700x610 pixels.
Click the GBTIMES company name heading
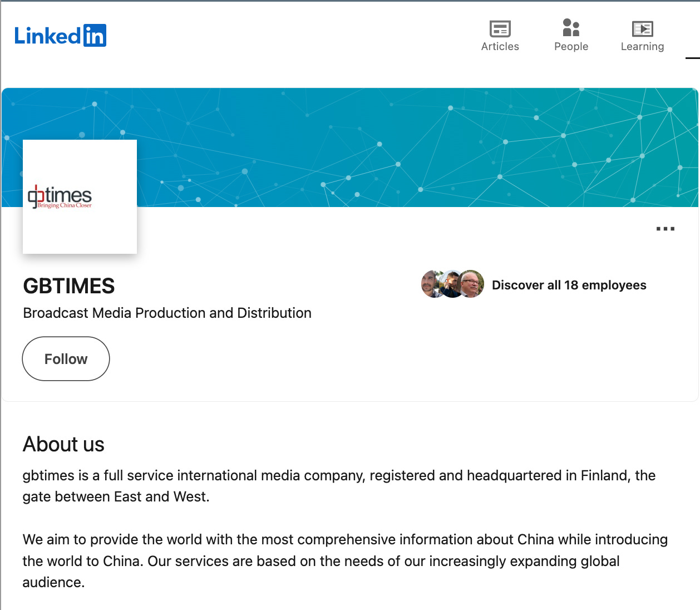[69, 286]
